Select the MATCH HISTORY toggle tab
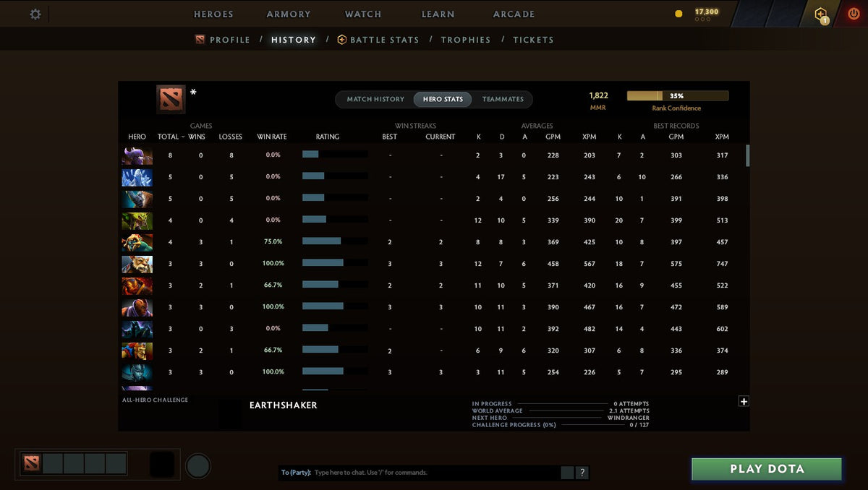 (375, 99)
